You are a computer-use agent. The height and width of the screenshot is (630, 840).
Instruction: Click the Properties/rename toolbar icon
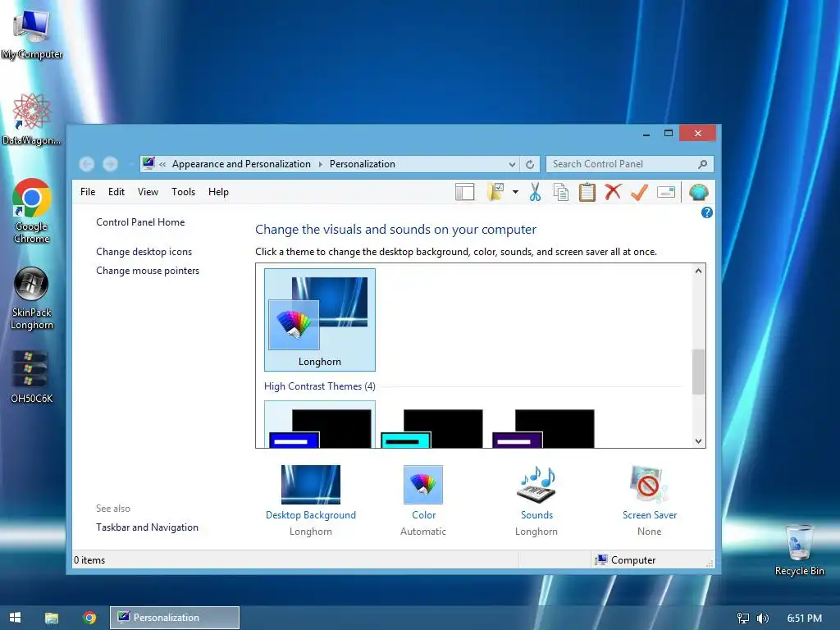point(666,192)
